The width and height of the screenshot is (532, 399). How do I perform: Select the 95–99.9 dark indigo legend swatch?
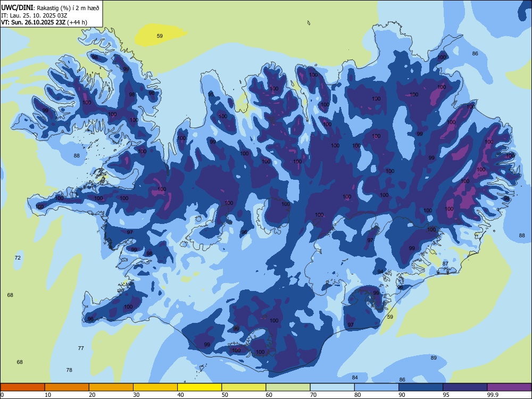tap(465, 387)
